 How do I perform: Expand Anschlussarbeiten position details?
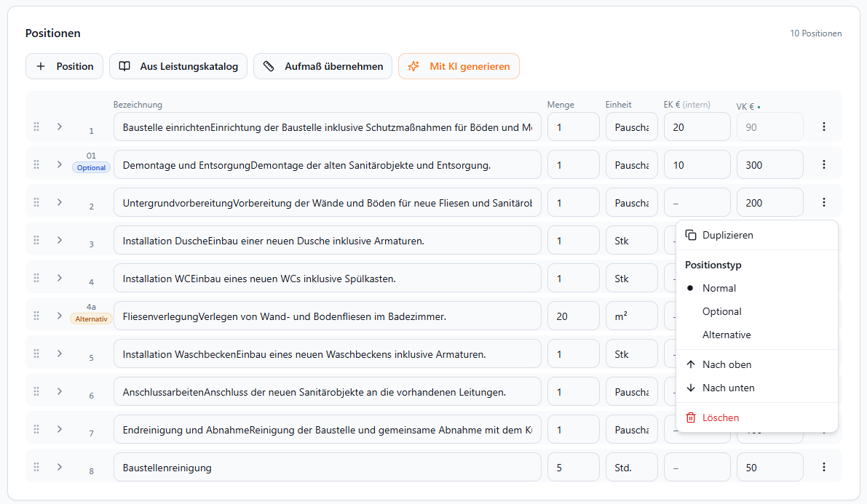click(59, 391)
